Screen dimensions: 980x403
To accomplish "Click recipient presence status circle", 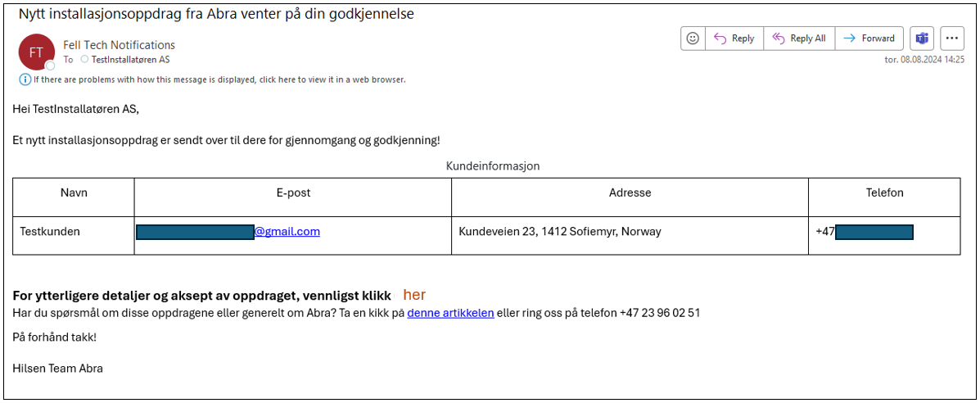I will click(x=84, y=60).
